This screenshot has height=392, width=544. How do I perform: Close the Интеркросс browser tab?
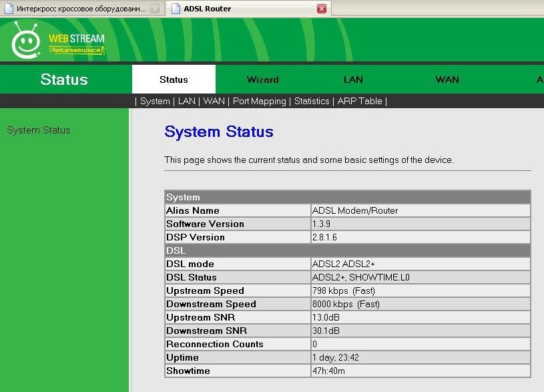coord(155,9)
